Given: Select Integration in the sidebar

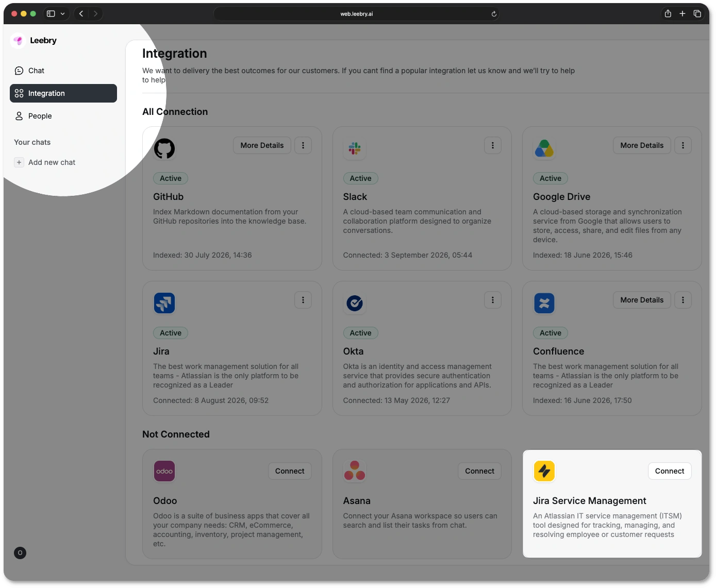Looking at the screenshot, I should pos(63,93).
